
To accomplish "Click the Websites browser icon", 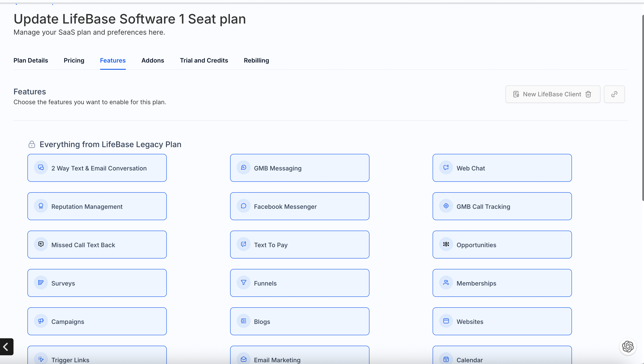I will 446,321.
